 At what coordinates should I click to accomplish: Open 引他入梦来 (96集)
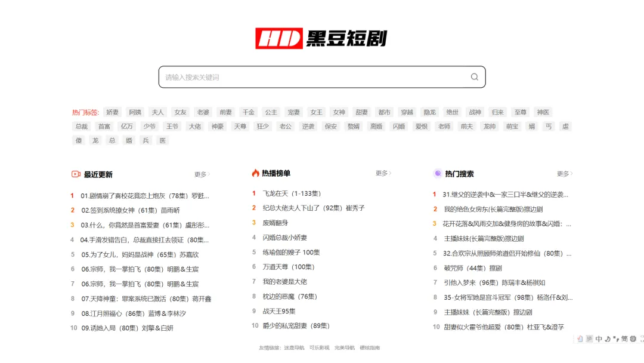tap(494, 283)
